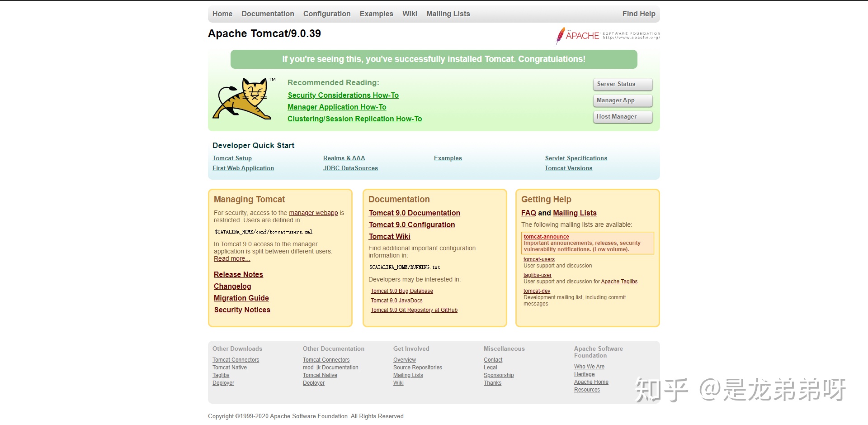868x425 pixels.
Task: Open Examples link under Developer Quick Start
Action: (448, 158)
